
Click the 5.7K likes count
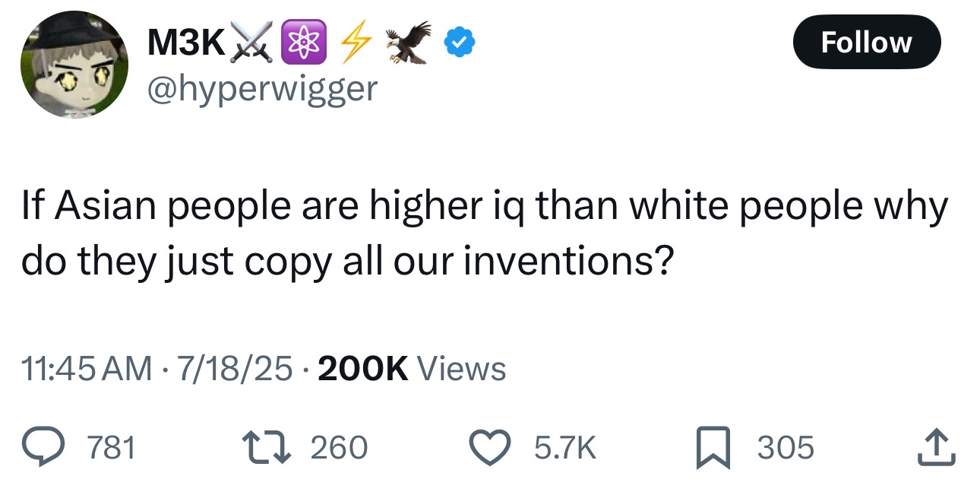[565, 448]
